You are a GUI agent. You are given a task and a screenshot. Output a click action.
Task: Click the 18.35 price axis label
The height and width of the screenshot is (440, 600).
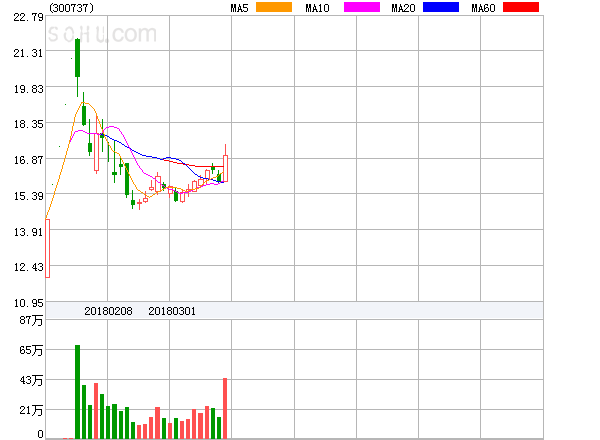[x=29, y=124]
